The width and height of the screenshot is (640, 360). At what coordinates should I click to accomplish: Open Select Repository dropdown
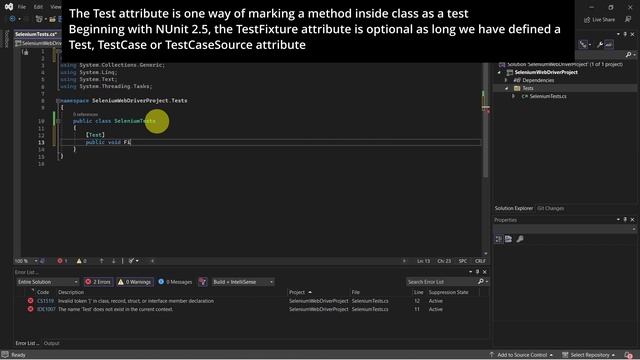click(589, 355)
